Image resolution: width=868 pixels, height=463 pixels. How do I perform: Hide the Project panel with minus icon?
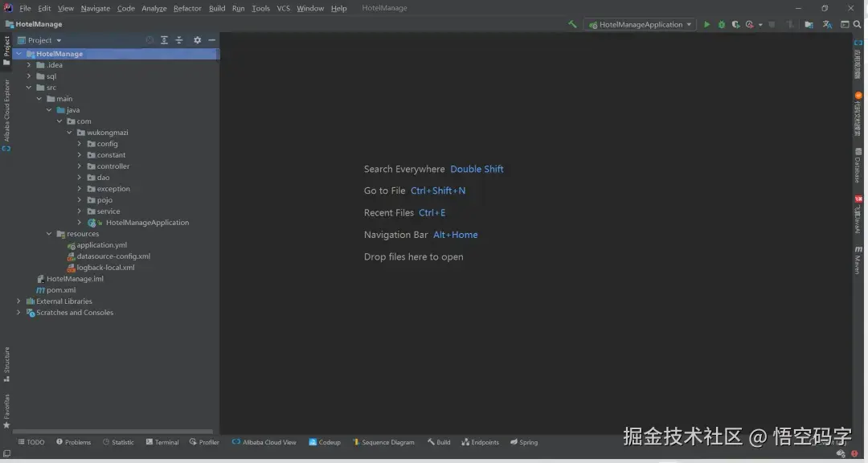click(211, 40)
